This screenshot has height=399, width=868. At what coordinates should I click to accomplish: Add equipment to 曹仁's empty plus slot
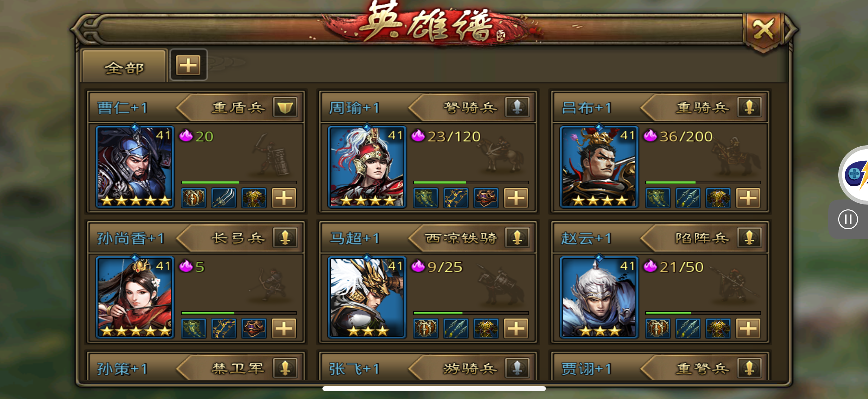[x=284, y=198]
